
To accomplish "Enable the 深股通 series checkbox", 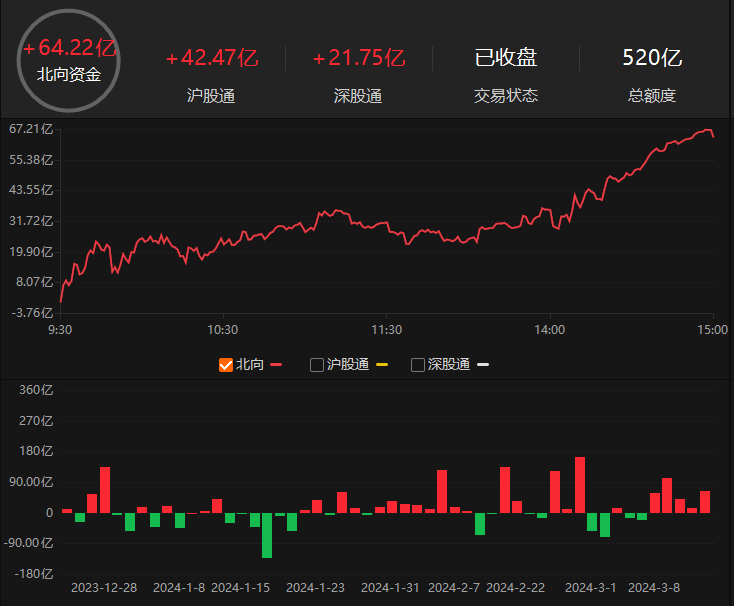I will coord(418,365).
